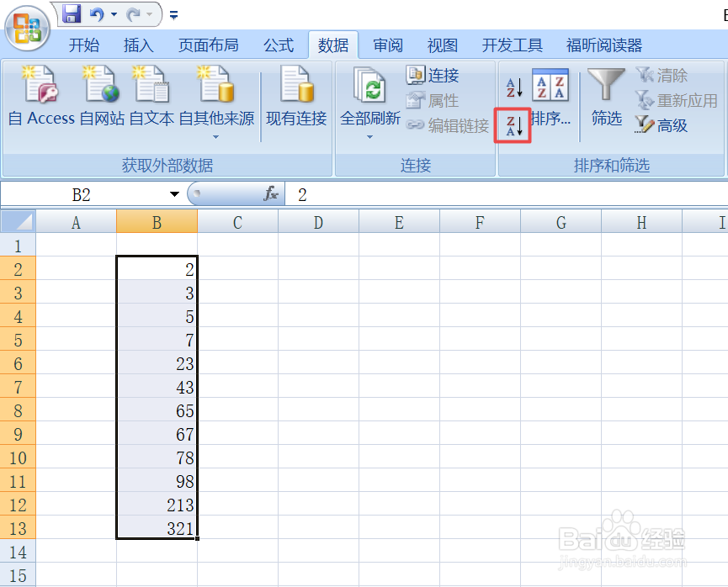Image resolution: width=728 pixels, height=587 pixels.
Task: Select column D header
Action: [318, 222]
